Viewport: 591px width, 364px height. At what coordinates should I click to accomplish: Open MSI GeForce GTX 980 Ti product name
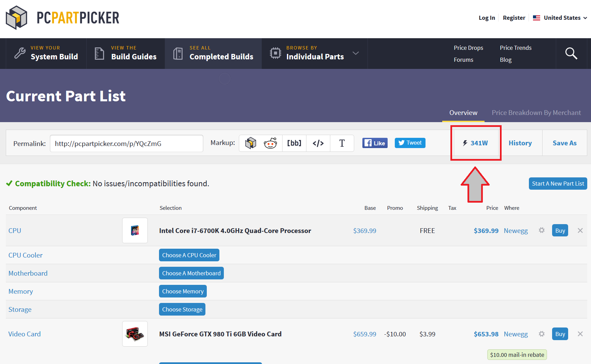coord(220,334)
